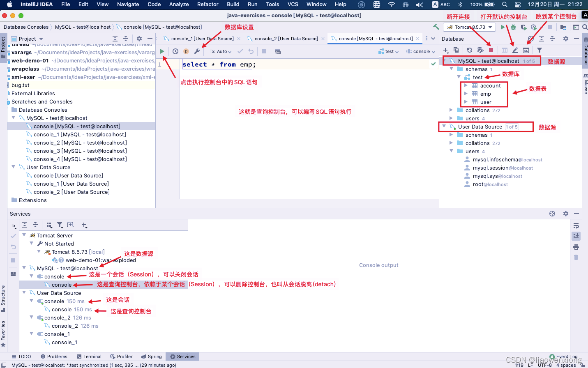Expand the emp table node
Screen dimensions: 588x368
(466, 94)
